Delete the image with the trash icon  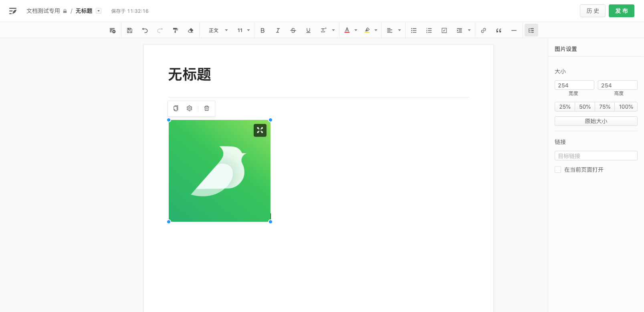[x=206, y=108]
